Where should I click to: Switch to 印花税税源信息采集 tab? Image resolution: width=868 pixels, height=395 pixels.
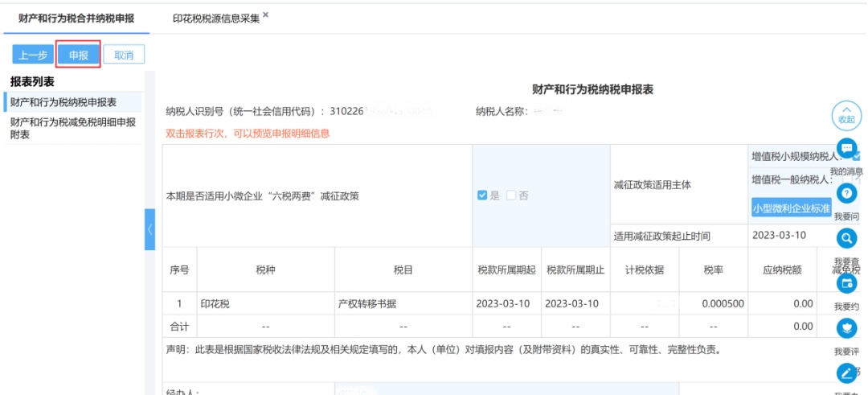click(x=215, y=18)
